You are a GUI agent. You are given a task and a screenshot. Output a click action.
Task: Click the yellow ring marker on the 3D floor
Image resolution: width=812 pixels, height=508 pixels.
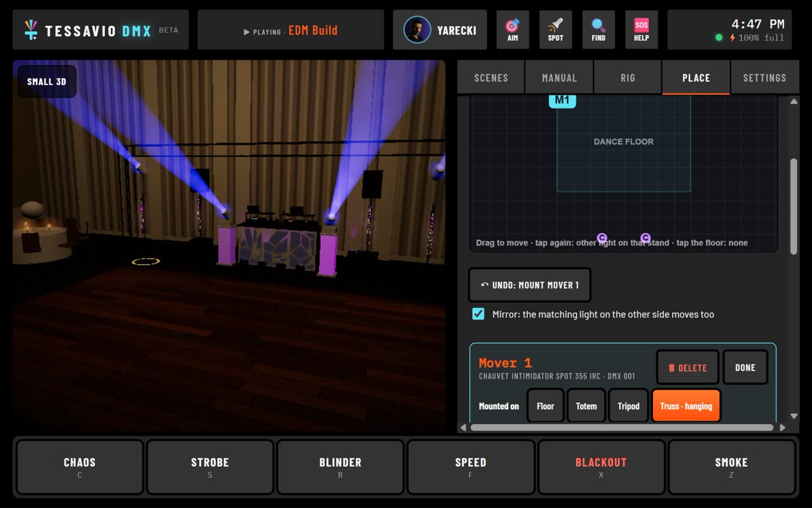pos(145,261)
